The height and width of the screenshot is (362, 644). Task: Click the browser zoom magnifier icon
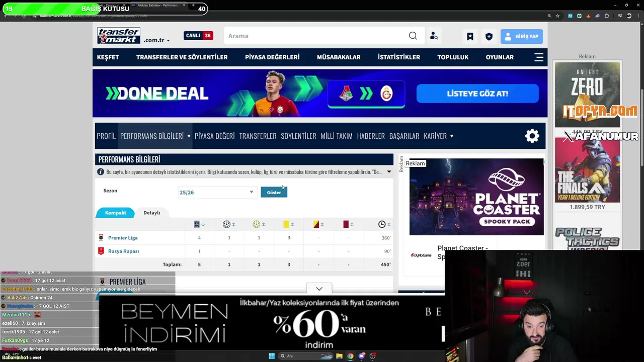tap(549, 16)
